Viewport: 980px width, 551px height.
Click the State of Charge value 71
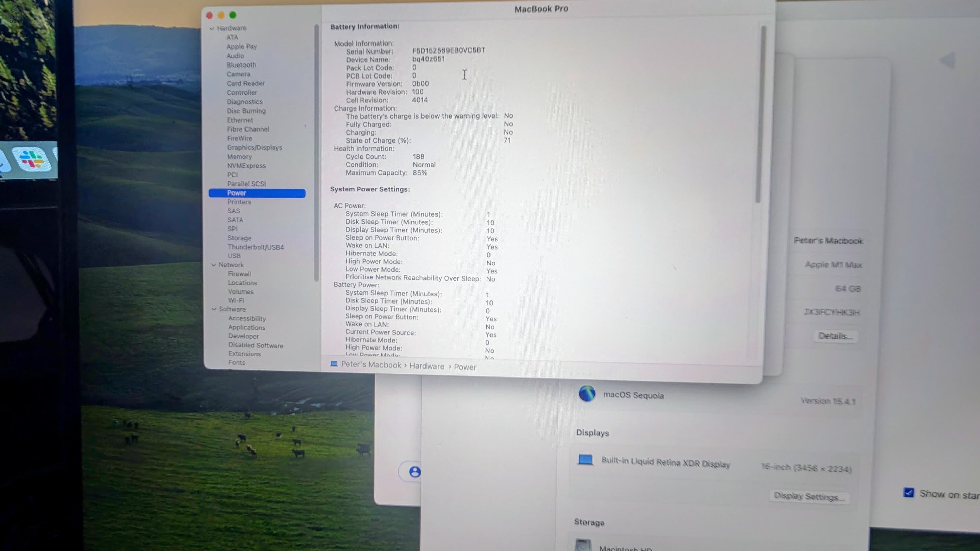pos(507,140)
